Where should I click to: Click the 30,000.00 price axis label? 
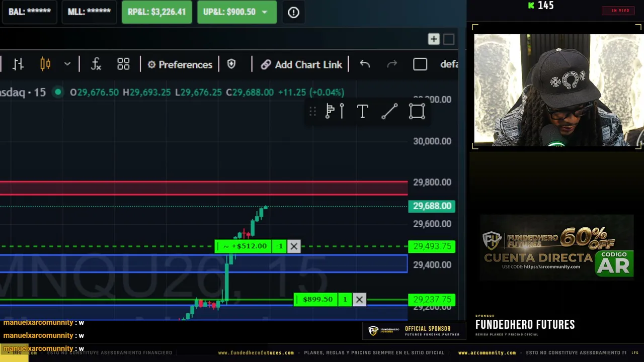[432, 141]
